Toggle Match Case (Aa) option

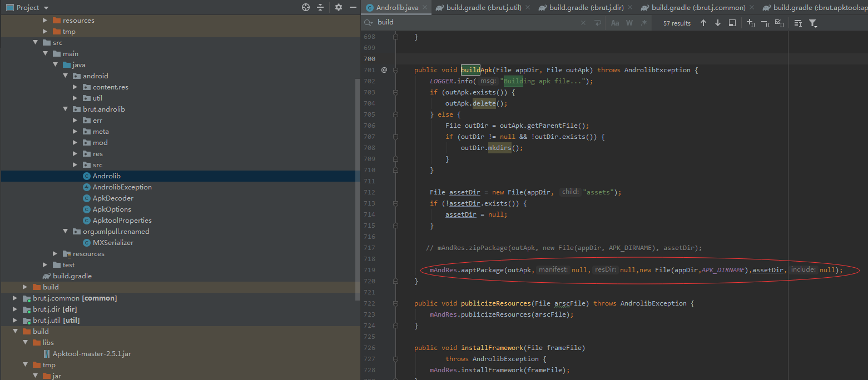click(x=615, y=23)
